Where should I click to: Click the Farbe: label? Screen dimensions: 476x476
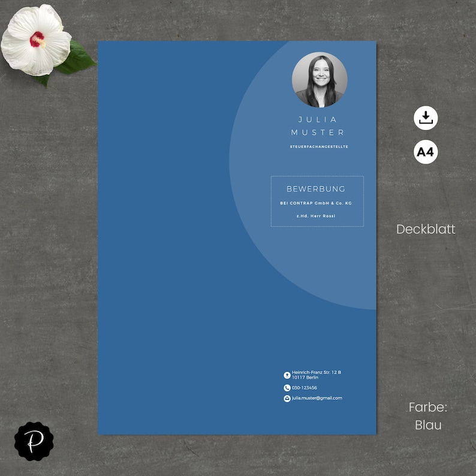[x=427, y=408]
